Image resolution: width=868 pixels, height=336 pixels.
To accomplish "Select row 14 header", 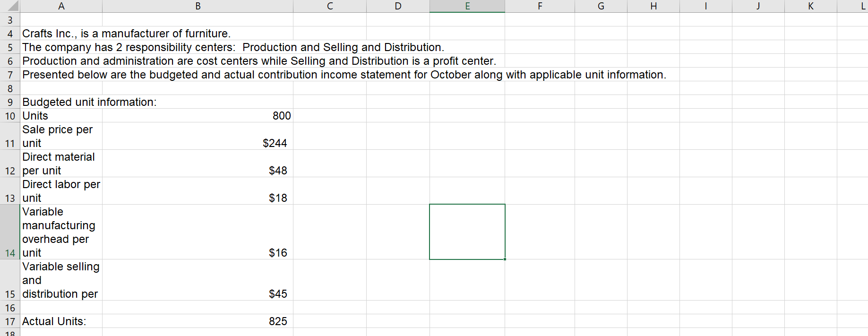I will (x=10, y=232).
